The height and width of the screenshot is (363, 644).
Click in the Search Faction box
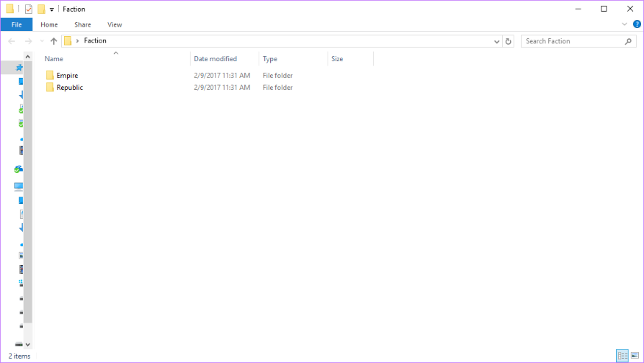[573, 41]
